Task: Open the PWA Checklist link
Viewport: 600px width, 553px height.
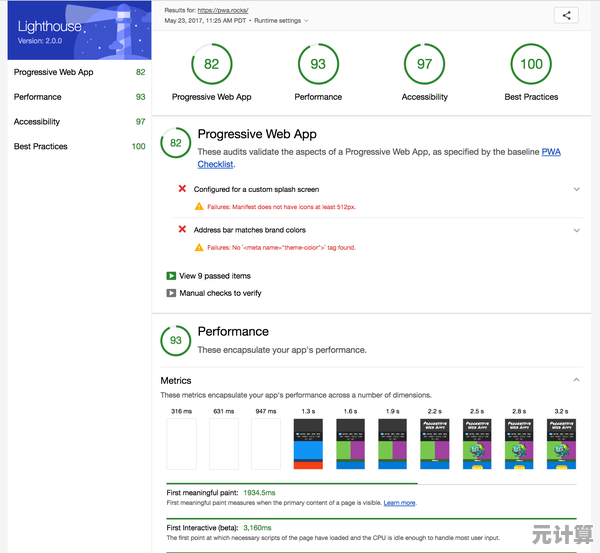Action: pyautogui.click(x=551, y=152)
